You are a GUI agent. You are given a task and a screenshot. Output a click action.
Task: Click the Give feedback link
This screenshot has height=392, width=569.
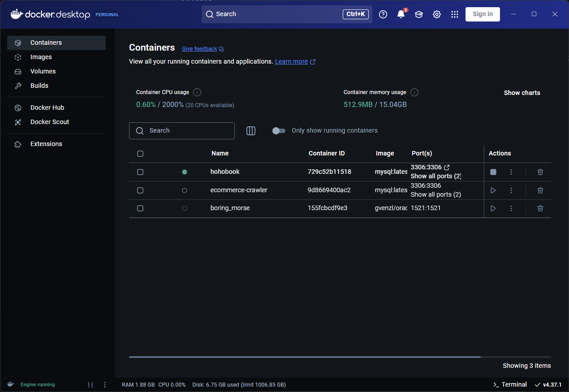pos(199,49)
